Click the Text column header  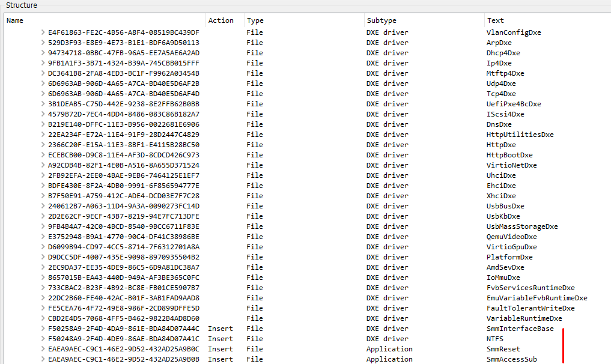pyautogui.click(x=494, y=20)
